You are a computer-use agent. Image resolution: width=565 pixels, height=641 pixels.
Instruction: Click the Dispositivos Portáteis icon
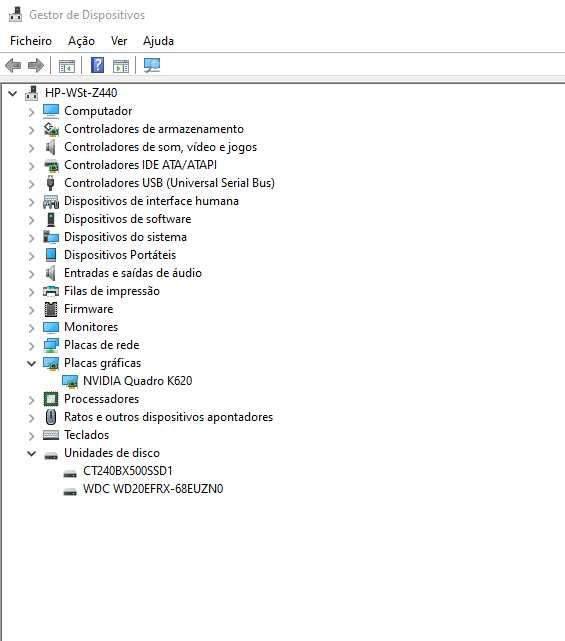51,255
